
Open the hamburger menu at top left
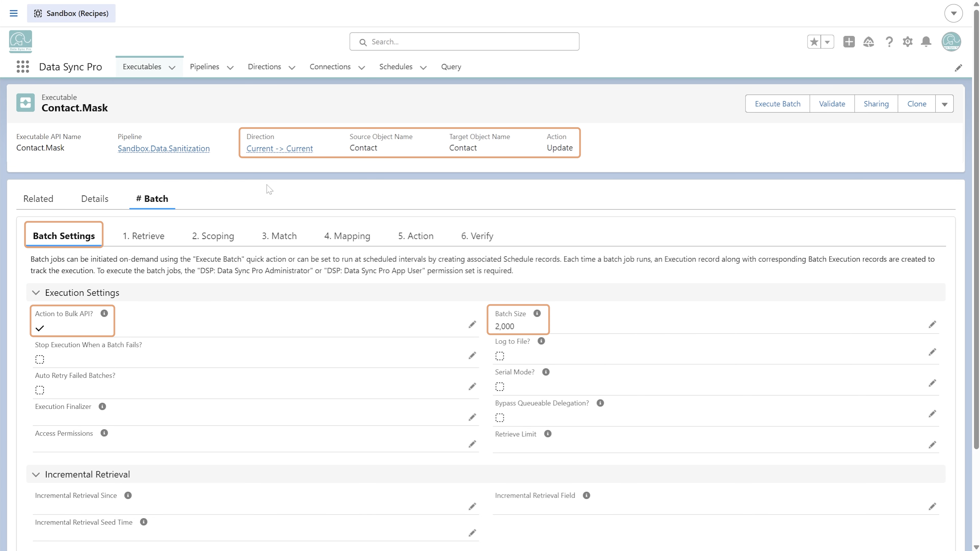click(14, 13)
